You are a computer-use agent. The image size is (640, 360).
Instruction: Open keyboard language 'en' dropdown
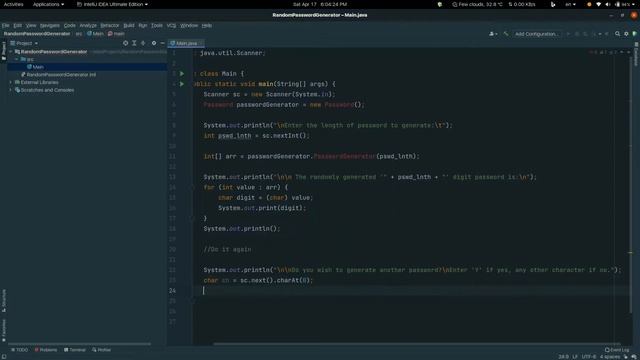tap(570, 4)
